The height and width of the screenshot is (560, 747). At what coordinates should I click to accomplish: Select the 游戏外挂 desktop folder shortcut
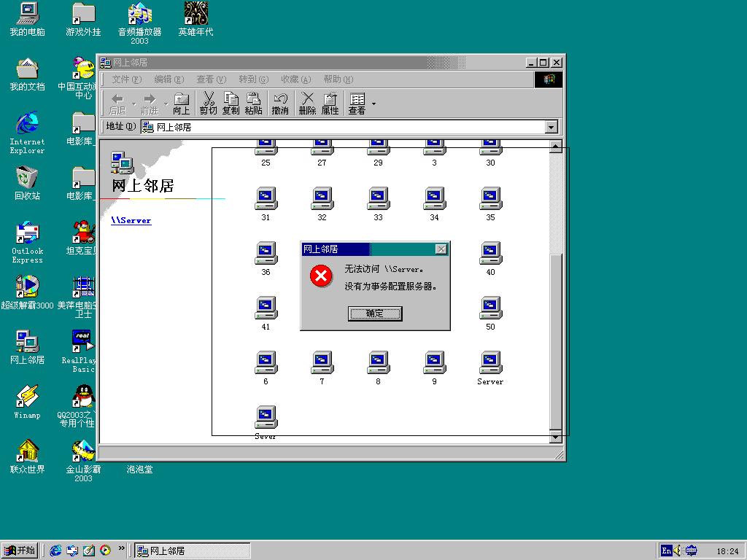tap(83, 20)
